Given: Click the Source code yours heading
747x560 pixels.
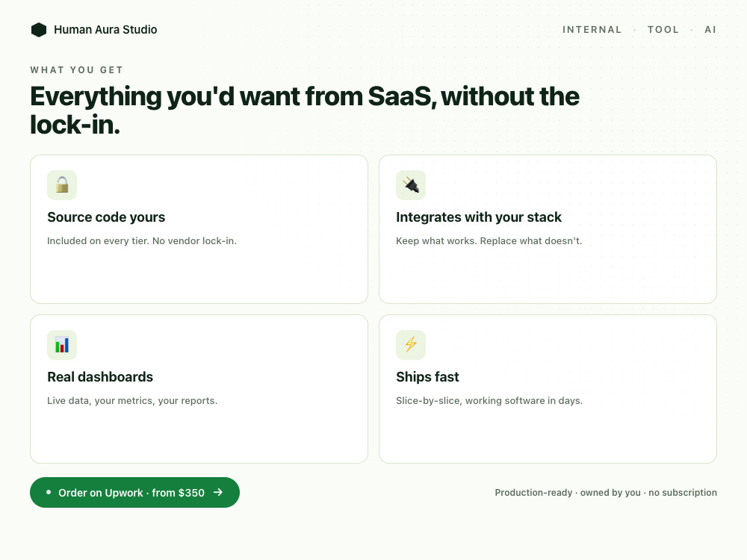Looking at the screenshot, I should pyautogui.click(x=106, y=217).
